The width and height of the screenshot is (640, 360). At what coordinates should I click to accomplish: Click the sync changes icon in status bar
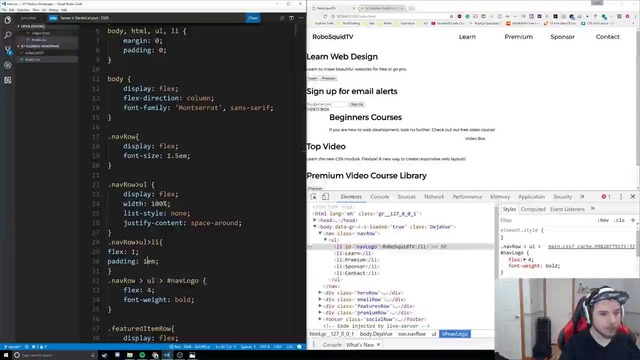point(27,347)
